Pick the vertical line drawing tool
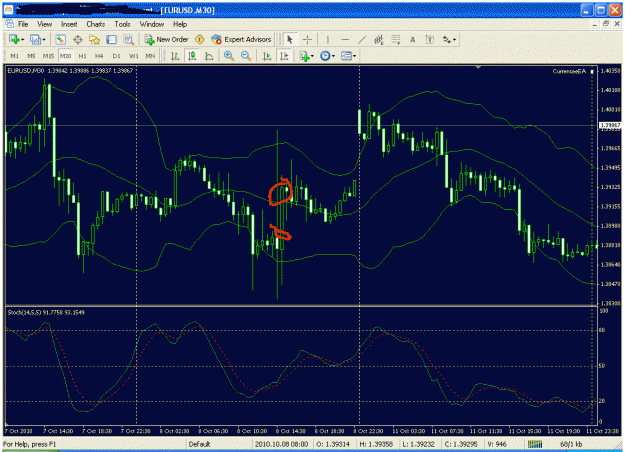This screenshot has height=452, width=625. click(328, 39)
